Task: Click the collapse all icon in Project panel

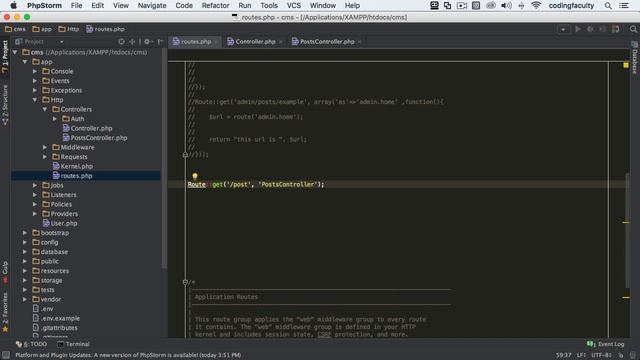Action: (132, 42)
